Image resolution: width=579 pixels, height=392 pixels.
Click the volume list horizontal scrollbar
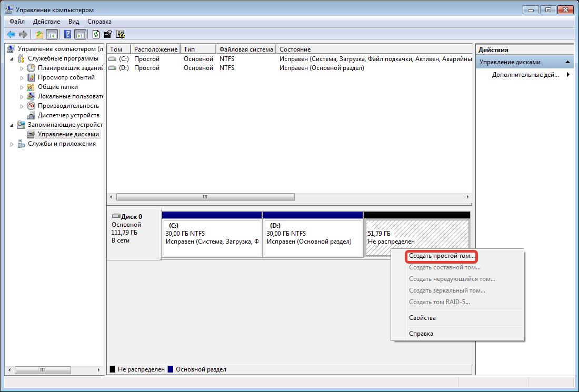(205, 197)
